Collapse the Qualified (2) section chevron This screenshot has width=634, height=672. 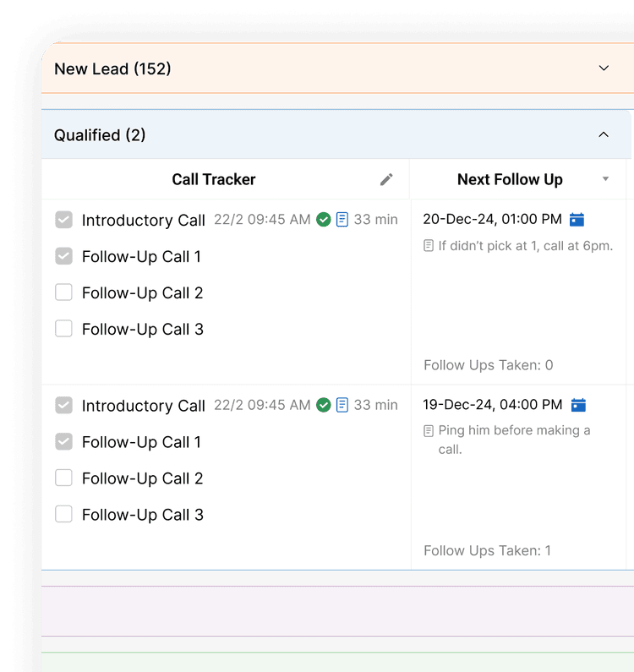pos(604,134)
